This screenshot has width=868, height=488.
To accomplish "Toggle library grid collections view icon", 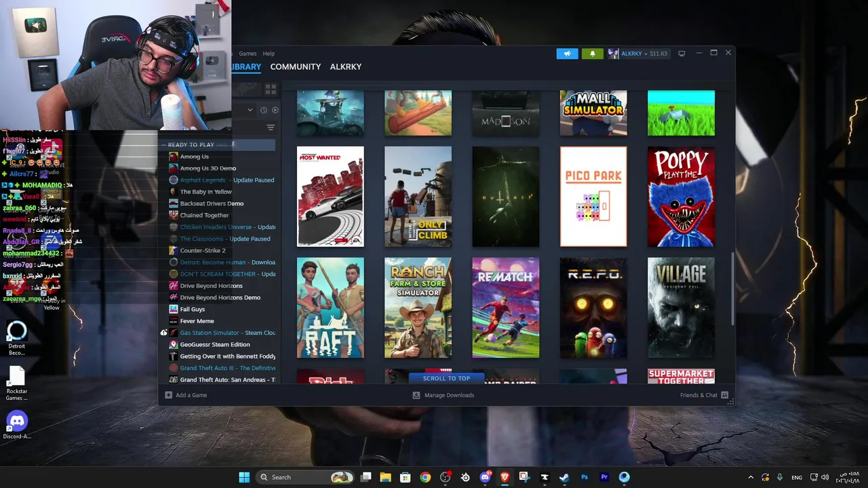I will [271, 89].
